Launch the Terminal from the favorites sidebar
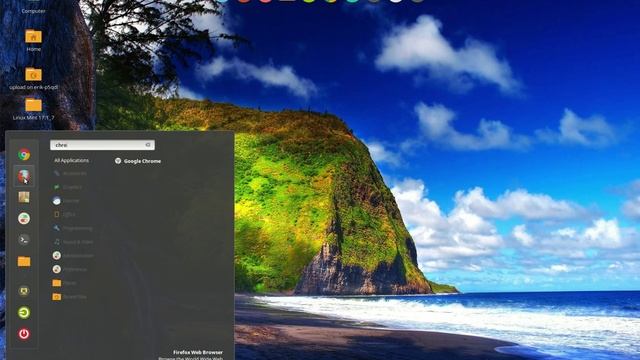 pos(24,240)
